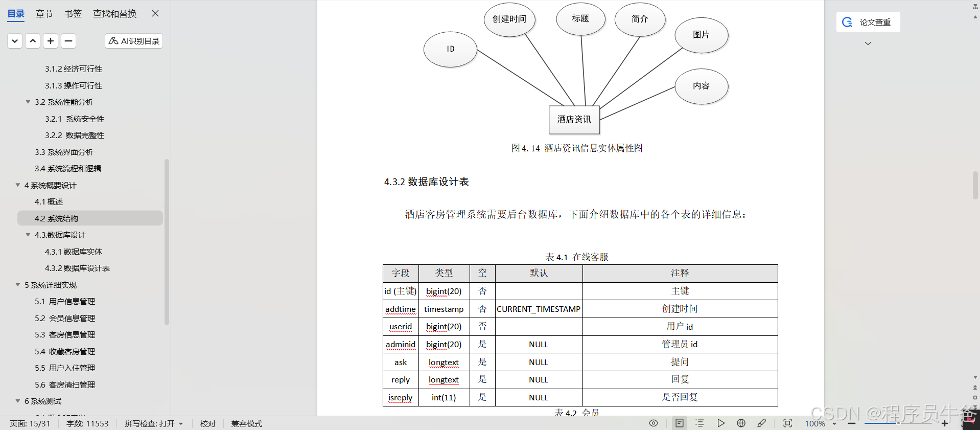Click the word count 字数: 11553
The image size is (980, 430).
(87, 423)
